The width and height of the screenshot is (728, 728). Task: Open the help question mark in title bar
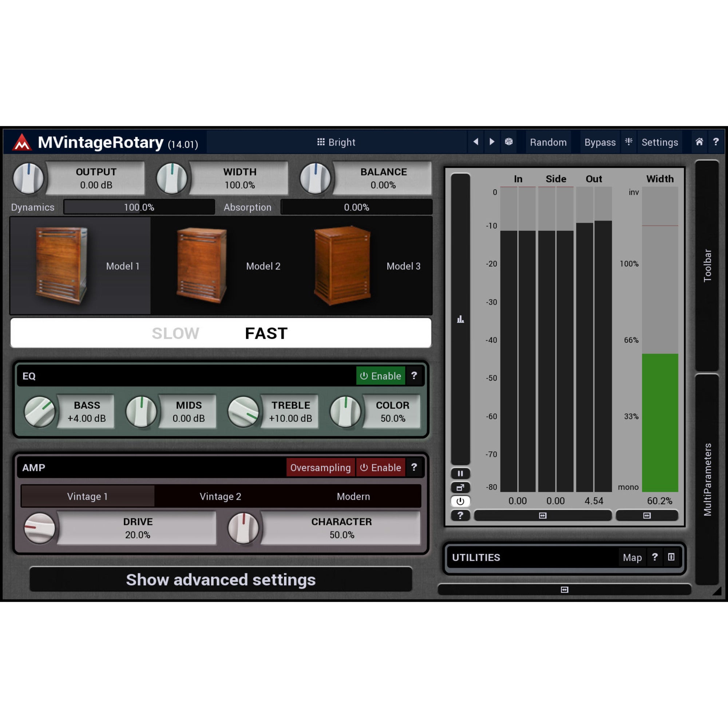coord(716,142)
